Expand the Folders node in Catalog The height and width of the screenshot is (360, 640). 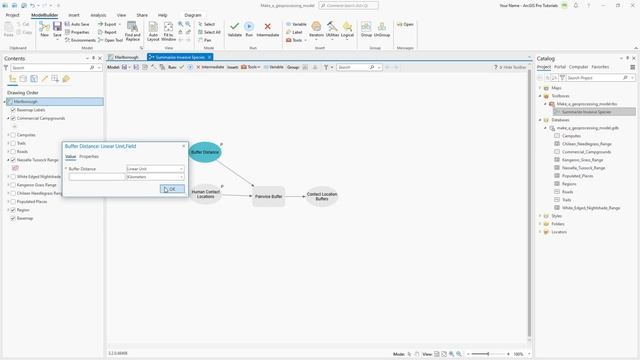coord(540,224)
